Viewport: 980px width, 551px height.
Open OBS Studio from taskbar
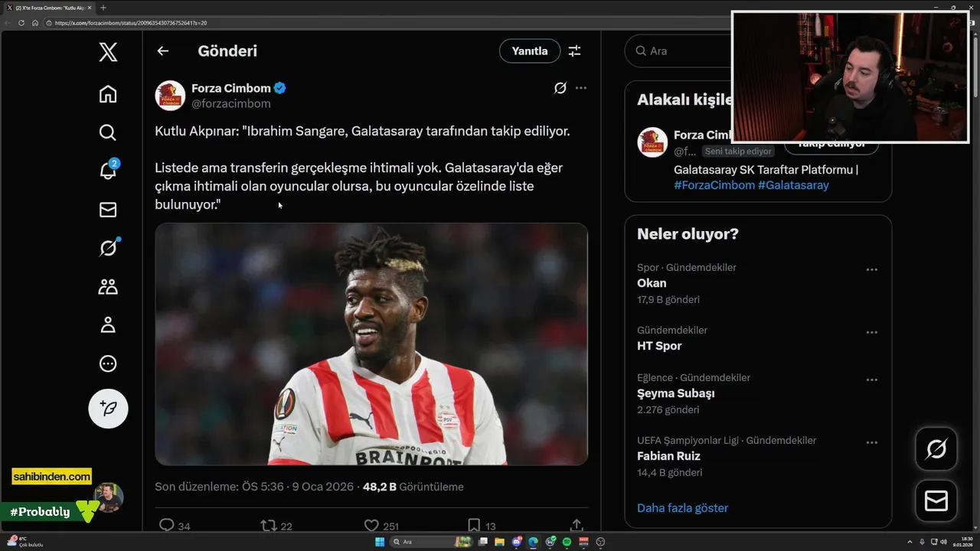(600, 542)
